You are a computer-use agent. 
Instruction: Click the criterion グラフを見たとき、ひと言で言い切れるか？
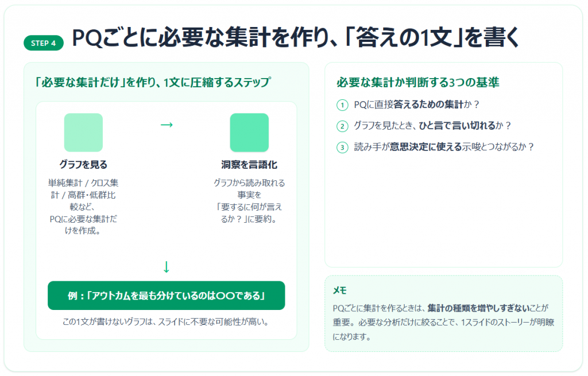pos(432,125)
